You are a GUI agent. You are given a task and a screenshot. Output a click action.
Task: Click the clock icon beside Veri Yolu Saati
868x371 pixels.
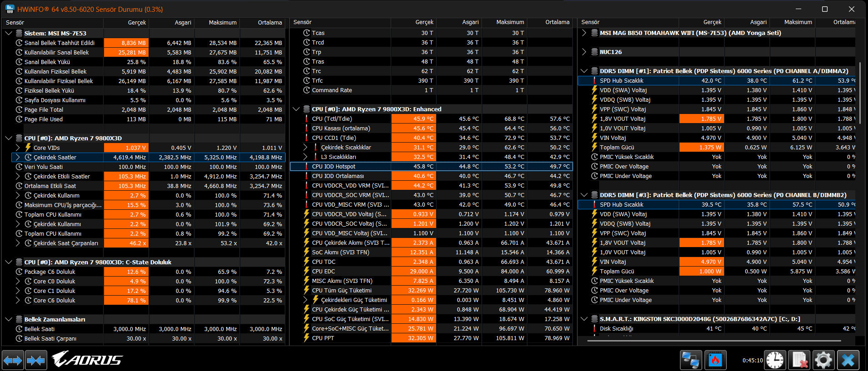(x=19, y=167)
